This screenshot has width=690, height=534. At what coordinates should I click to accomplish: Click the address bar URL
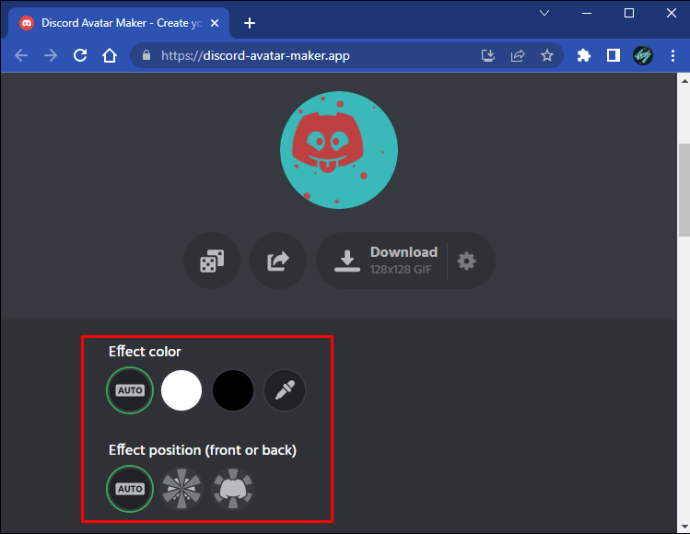tap(255, 55)
